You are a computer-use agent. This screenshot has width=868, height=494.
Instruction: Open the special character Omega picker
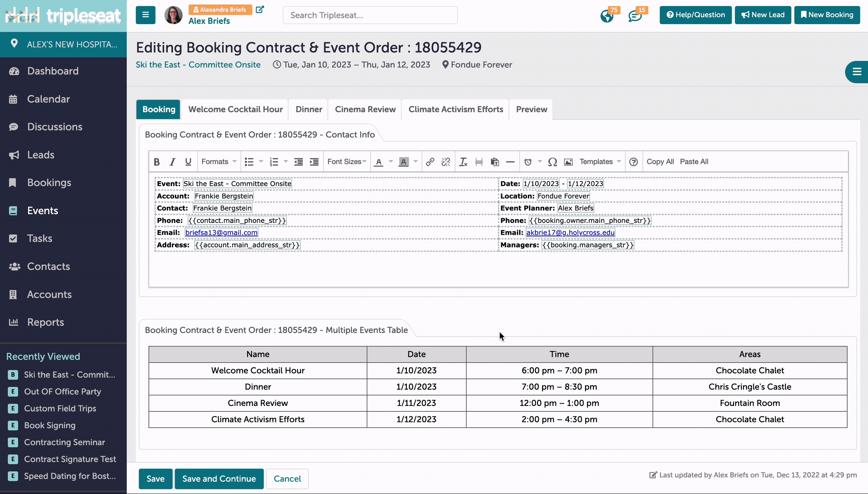(x=552, y=162)
